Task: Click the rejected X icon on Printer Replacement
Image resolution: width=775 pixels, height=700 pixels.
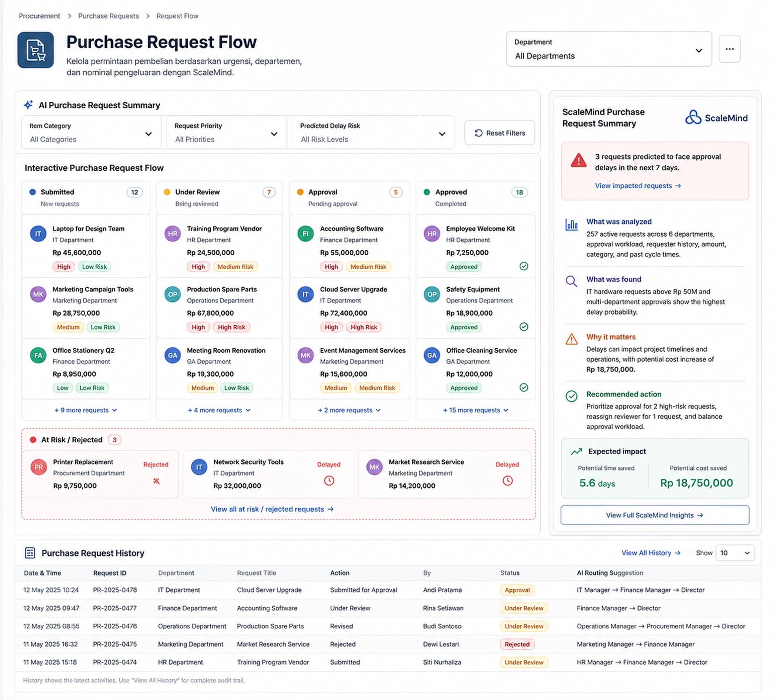Action: click(x=156, y=481)
